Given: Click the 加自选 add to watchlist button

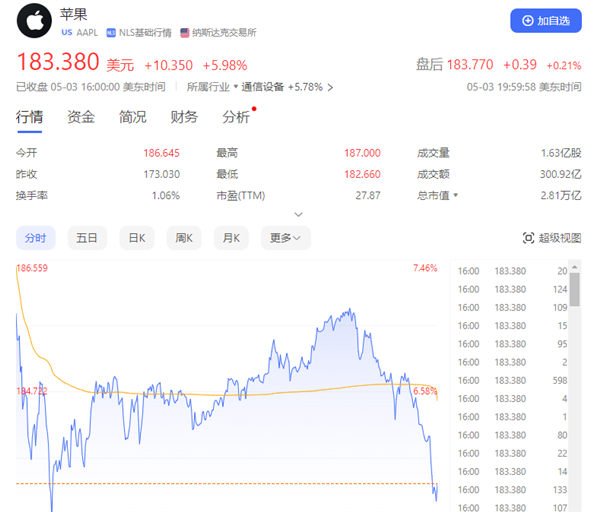Looking at the screenshot, I should coord(545,20).
